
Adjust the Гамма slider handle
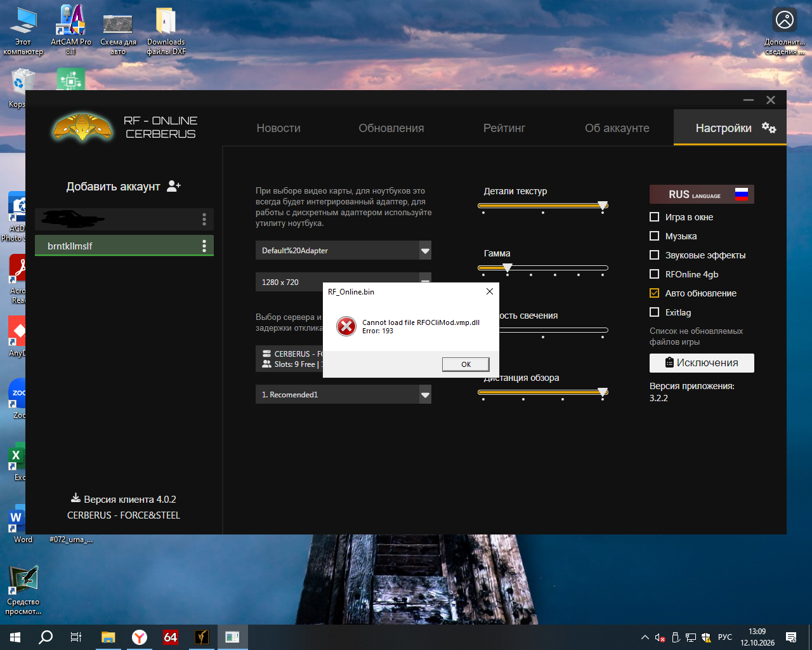(x=507, y=268)
